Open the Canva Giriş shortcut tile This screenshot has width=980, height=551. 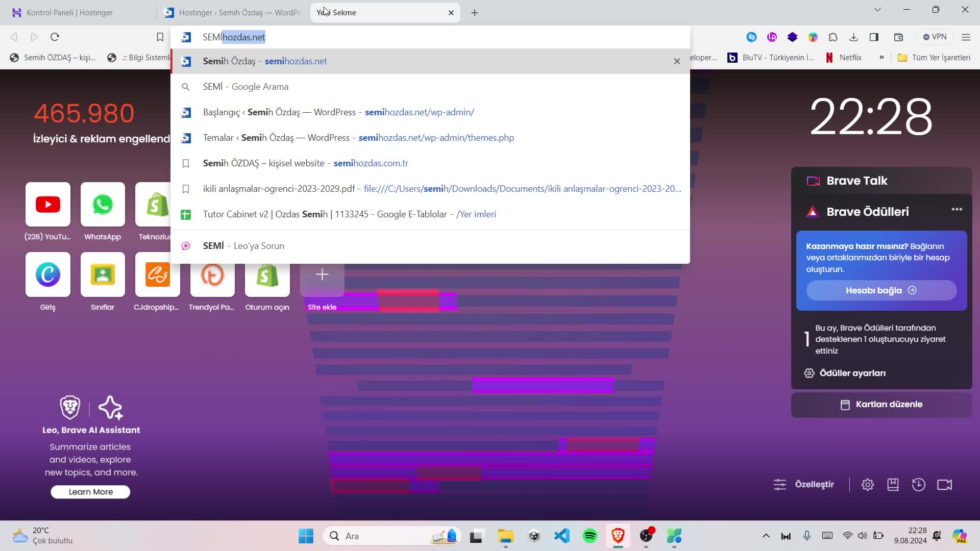pos(48,274)
